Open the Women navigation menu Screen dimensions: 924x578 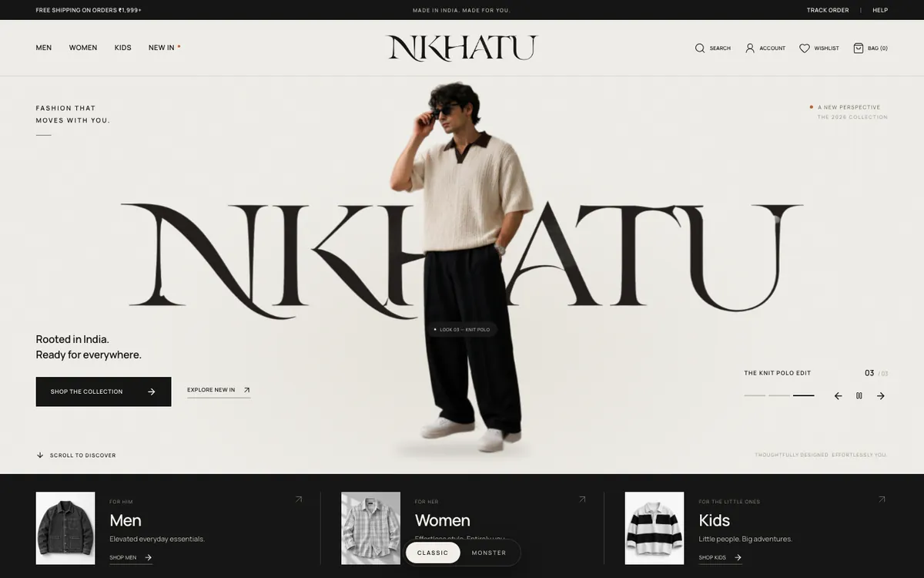(x=83, y=48)
